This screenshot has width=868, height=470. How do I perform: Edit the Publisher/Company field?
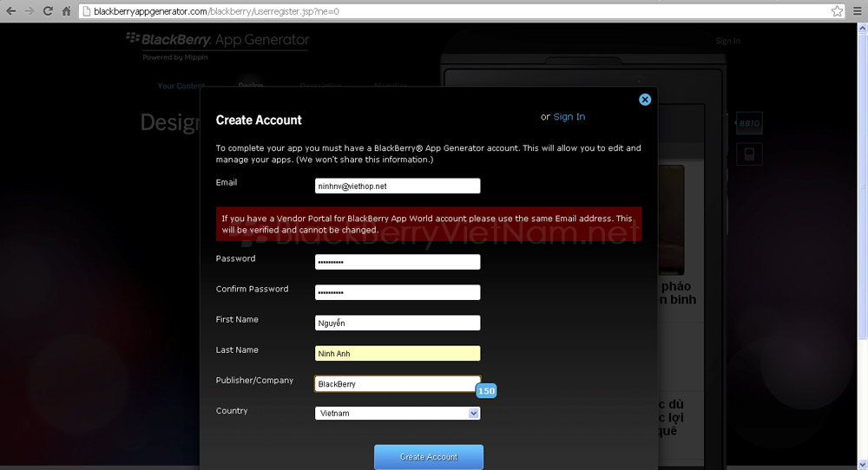398,384
